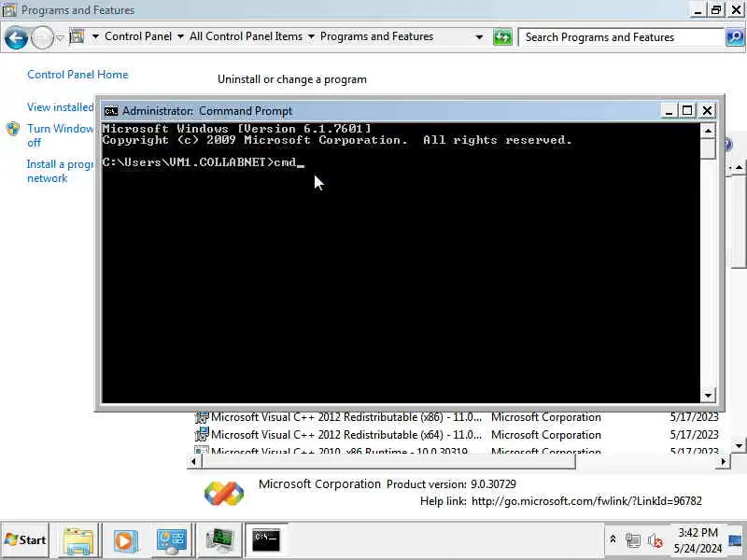Go back using the blue back arrow
The height and width of the screenshot is (560, 747).
pos(16,37)
